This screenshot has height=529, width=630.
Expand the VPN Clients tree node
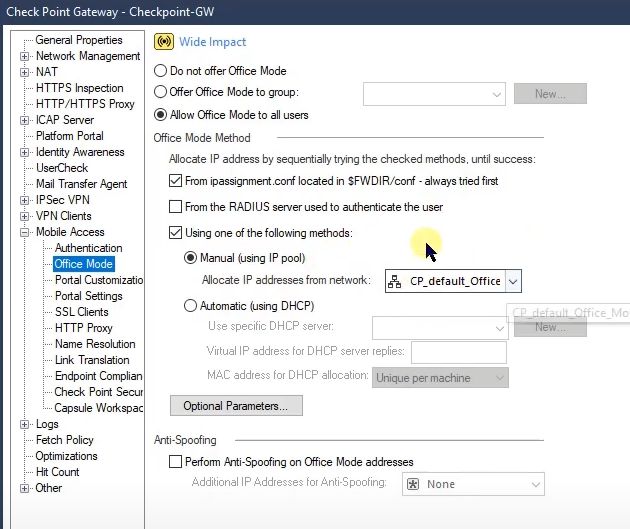click(25, 216)
